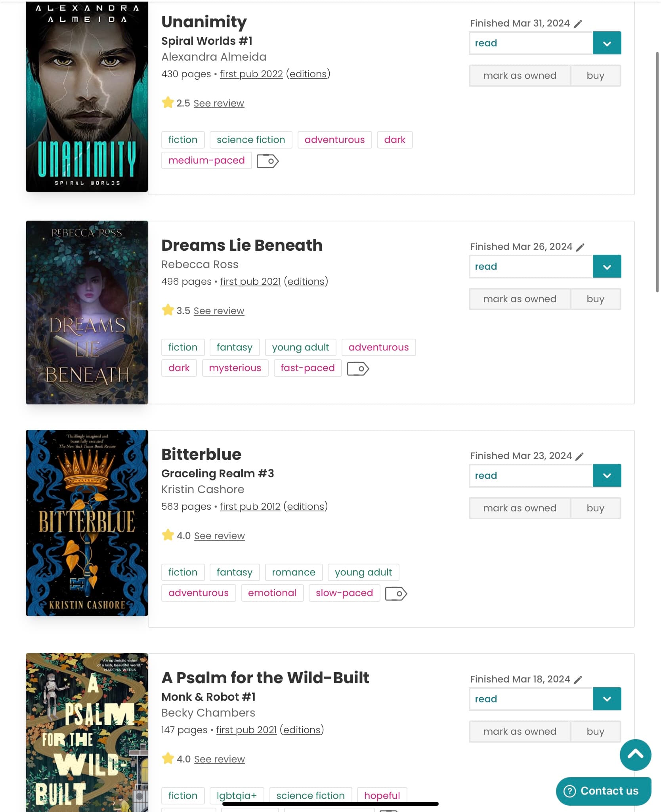Jump back to top with arrow button

coord(635,755)
